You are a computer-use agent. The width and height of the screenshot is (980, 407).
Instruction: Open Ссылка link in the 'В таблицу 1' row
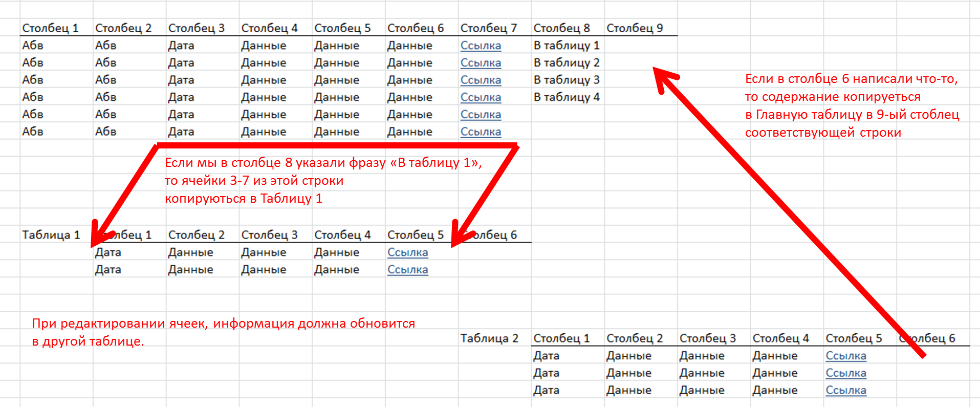point(481,46)
